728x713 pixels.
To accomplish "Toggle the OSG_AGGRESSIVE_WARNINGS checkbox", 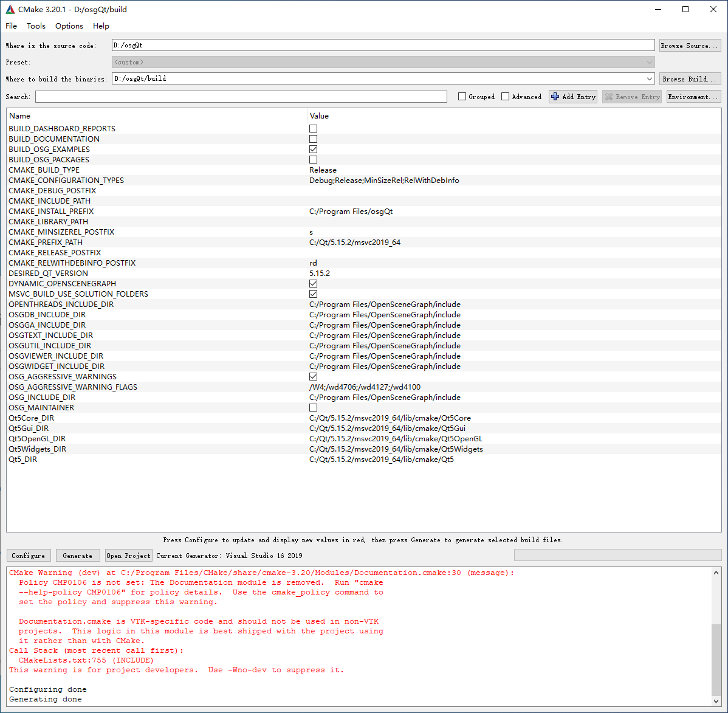I will [x=313, y=376].
